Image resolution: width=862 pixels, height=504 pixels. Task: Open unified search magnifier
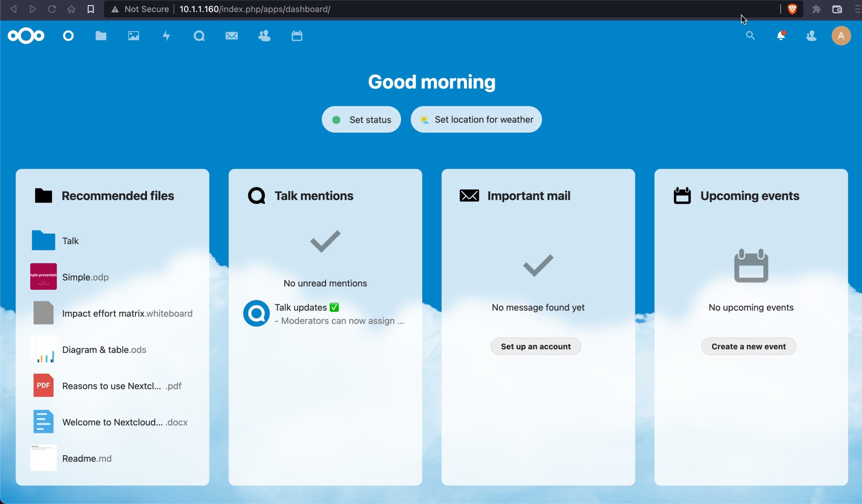[x=751, y=36]
